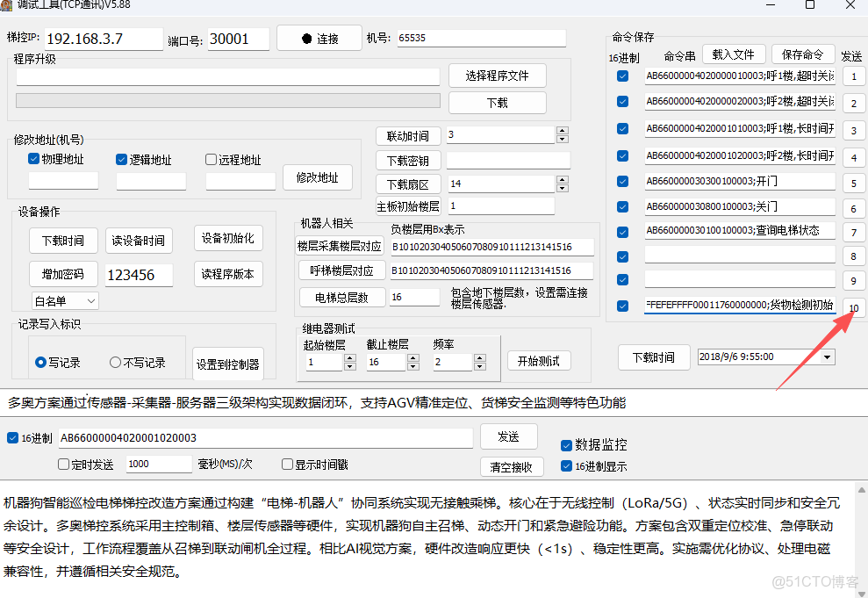Click 下载 to download the program
Image resolution: width=868 pixels, height=598 pixels.
tap(496, 104)
